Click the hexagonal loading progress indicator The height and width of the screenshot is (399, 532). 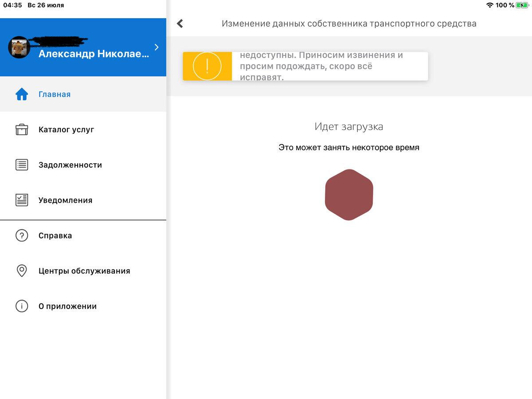[x=349, y=194]
